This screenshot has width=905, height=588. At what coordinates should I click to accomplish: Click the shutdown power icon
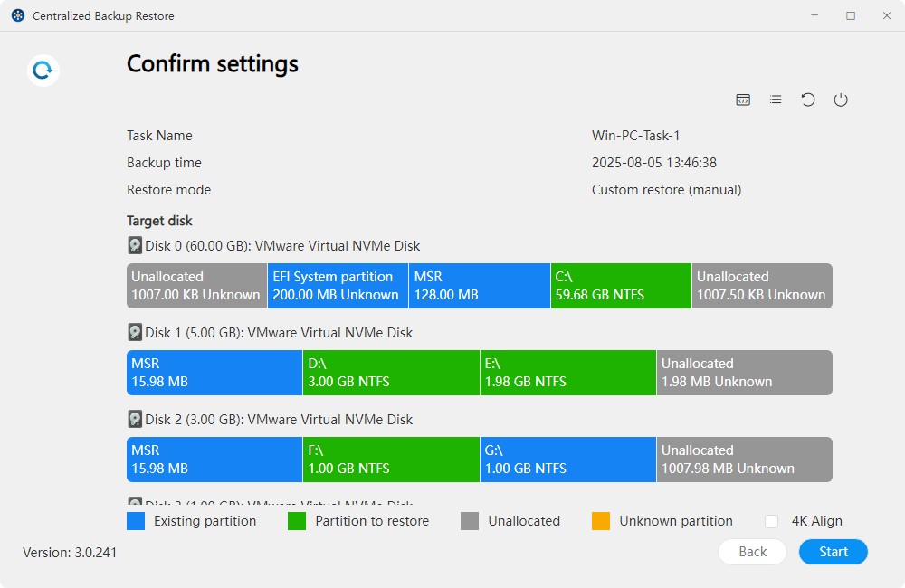[x=841, y=100]
